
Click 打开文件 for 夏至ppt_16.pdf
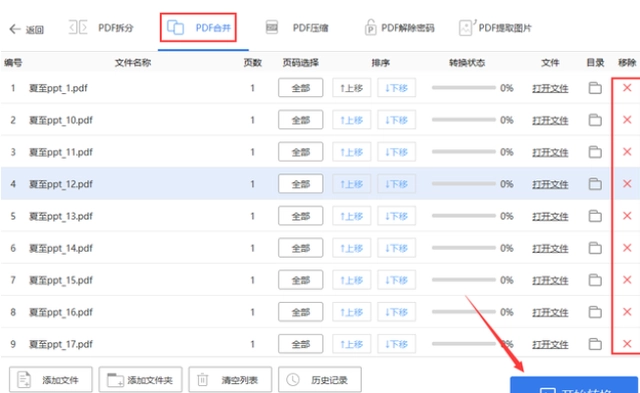pos(550,312)
